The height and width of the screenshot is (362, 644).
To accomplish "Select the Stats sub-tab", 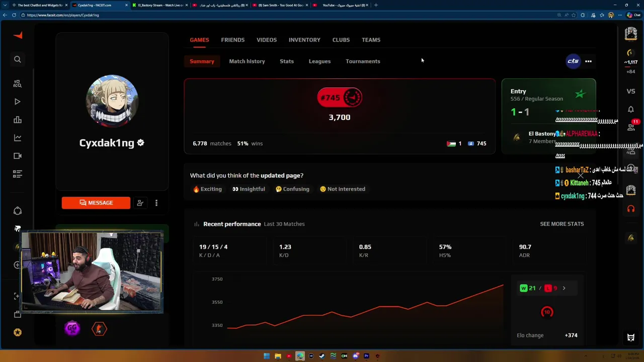I will click(287, 61).
